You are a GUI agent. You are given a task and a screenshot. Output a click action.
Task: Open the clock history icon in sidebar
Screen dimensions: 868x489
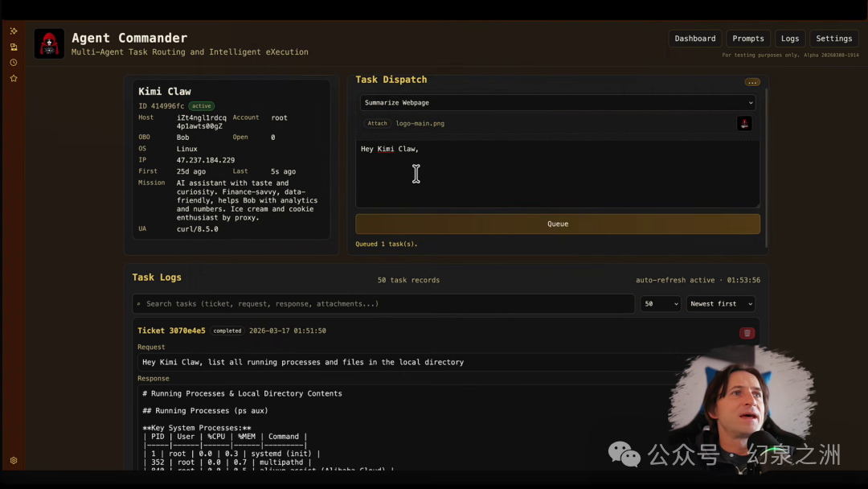(14, 63)
